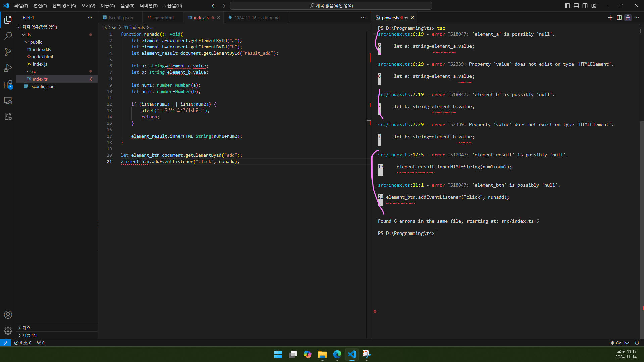
Task: Switch to index.html editor tab
Action: click(163, 18)
